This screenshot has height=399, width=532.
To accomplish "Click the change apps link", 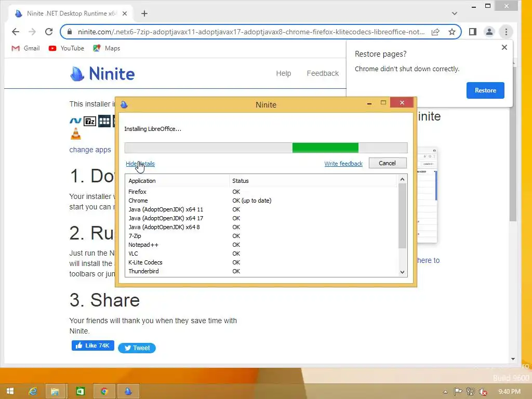I will tap(90, 150).
